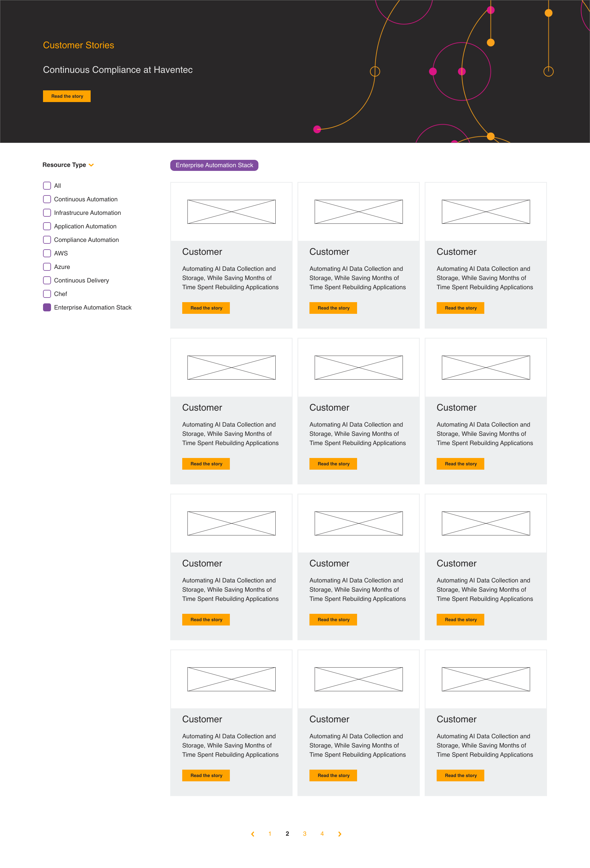Open the image placeholder of the last bottom-row card

(x=486, y=679)
